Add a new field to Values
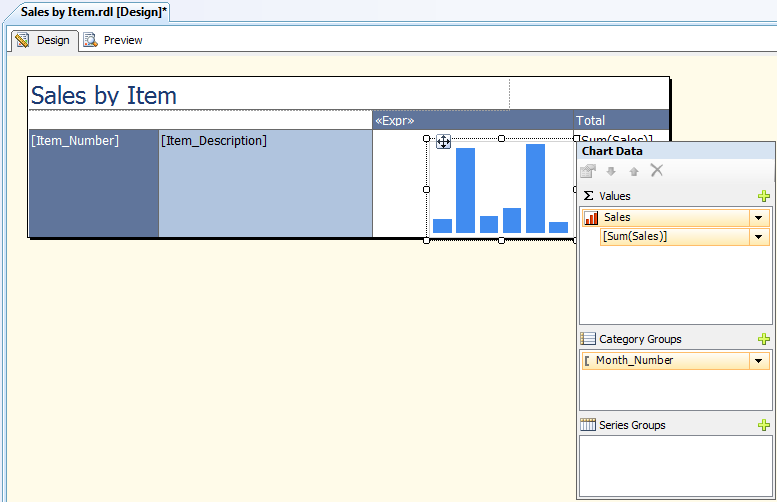This screenshot has height=502, width=777. click(764, 196)
